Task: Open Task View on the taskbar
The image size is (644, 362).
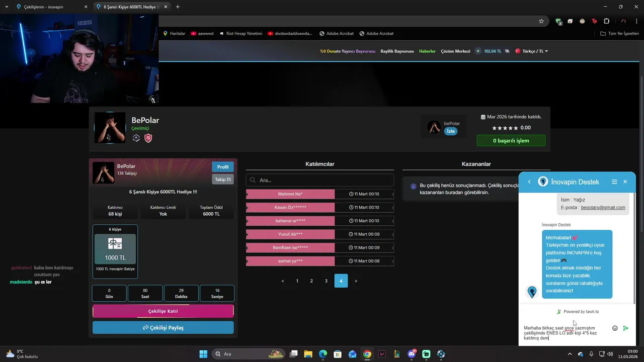Action: coord(293,354)
